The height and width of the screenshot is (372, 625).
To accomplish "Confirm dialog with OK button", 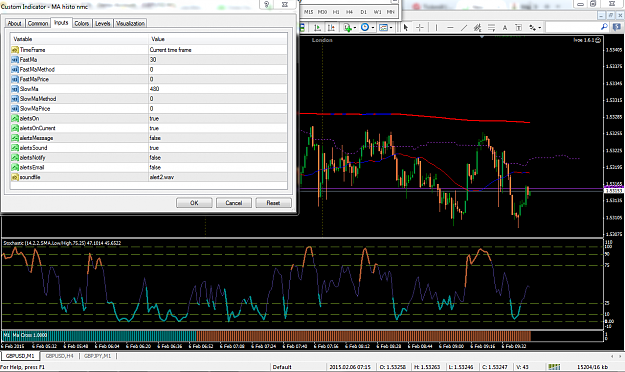I will tap(194, 203).
